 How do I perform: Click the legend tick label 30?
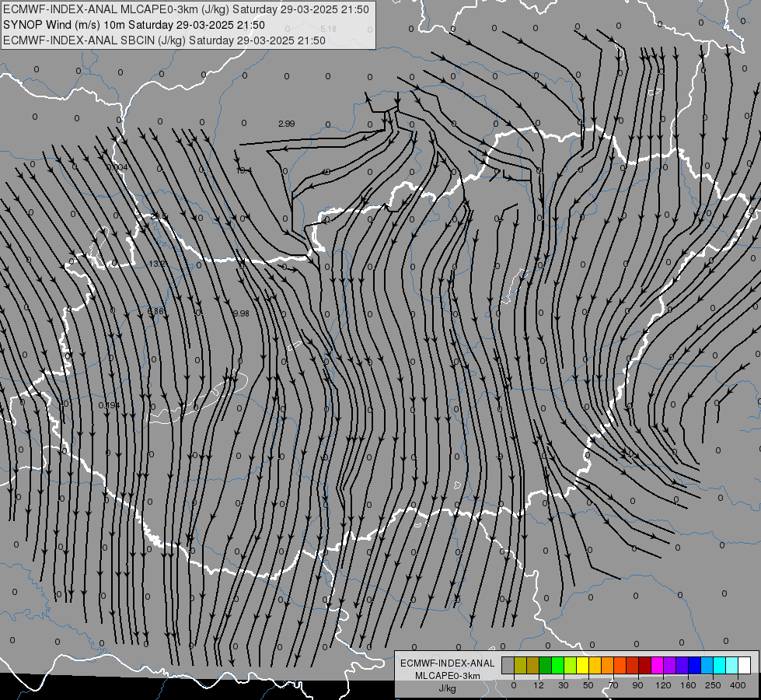tap(564, 685)
